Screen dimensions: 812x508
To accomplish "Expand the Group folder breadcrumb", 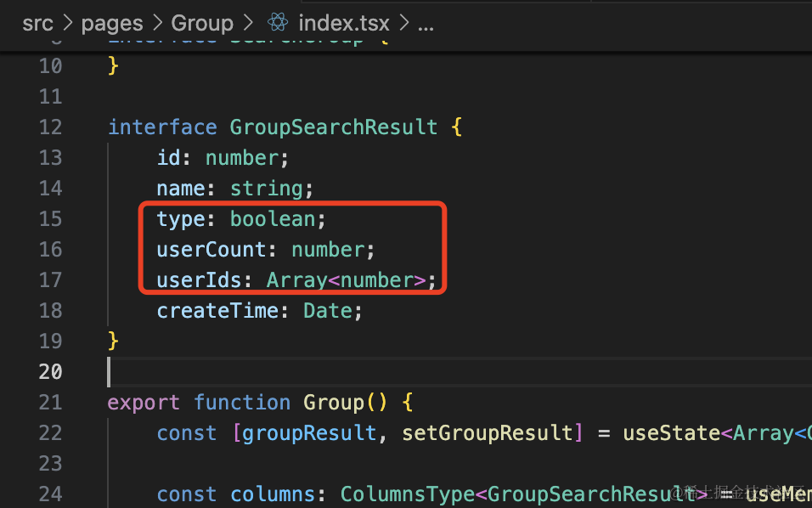I will point(202,23).
